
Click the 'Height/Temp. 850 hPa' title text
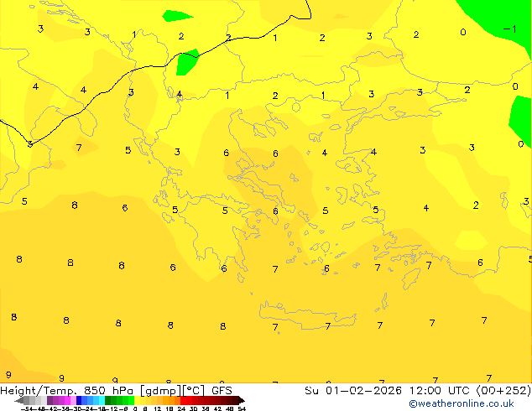coord(66,391)
